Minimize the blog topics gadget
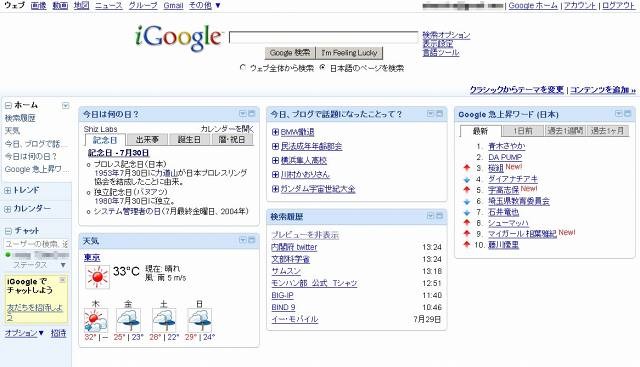The width and height of the screenshot is (640, 367). point(439,114)
